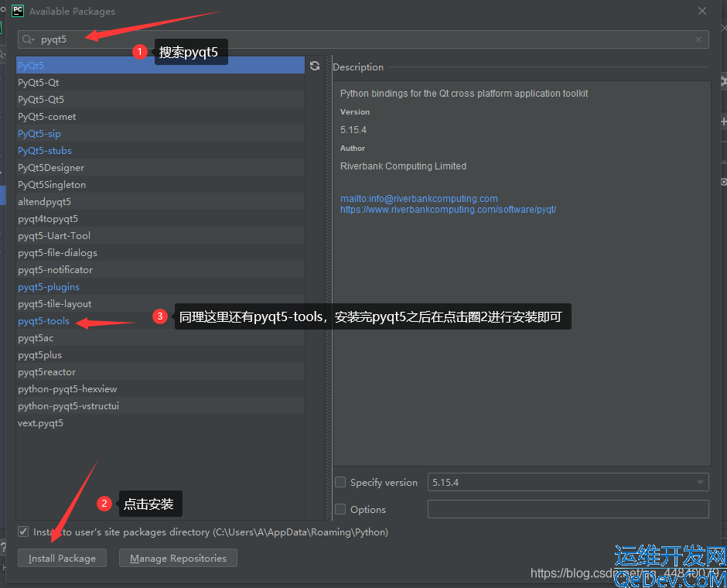Select the pyqt4topyqt5 package

(160, 218)
